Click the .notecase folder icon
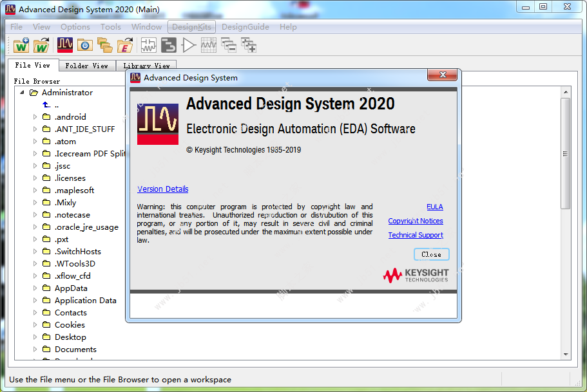 click(x=46, y=215)
